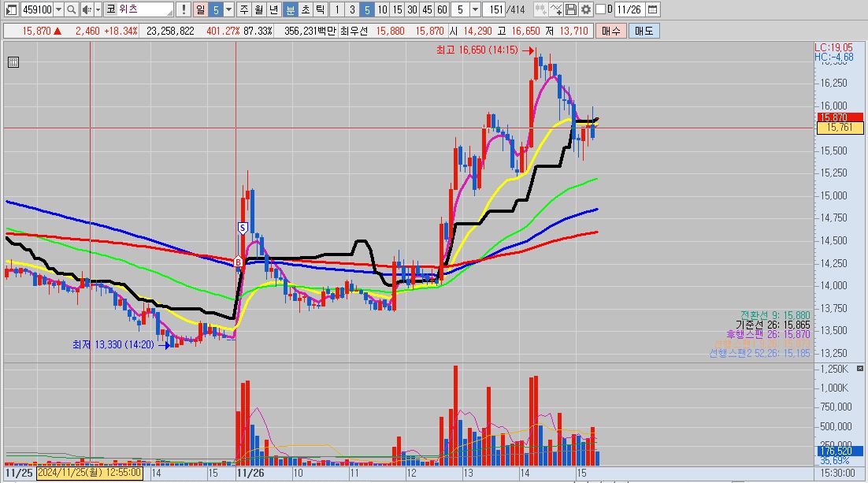Image resolution: width=868 pixels, height=483 pixels.
Task: Click the blue volume tag 176,520
Action: pos(840,451)
